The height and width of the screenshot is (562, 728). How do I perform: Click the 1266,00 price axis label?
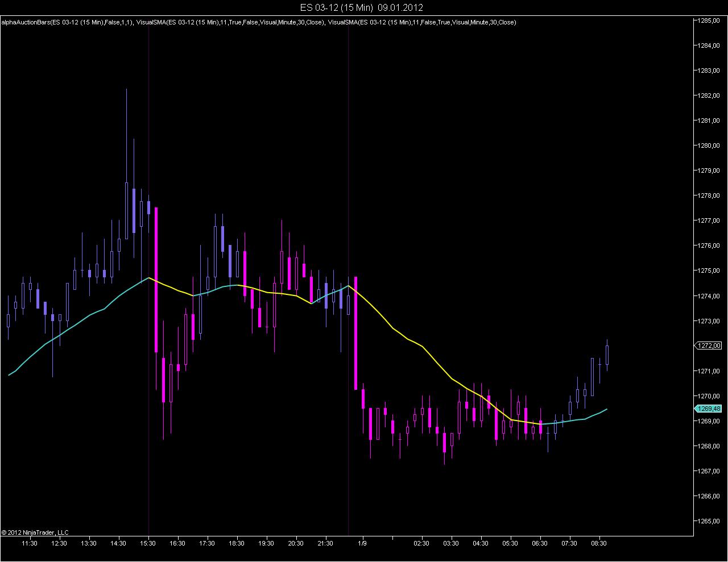click(710, 496)
